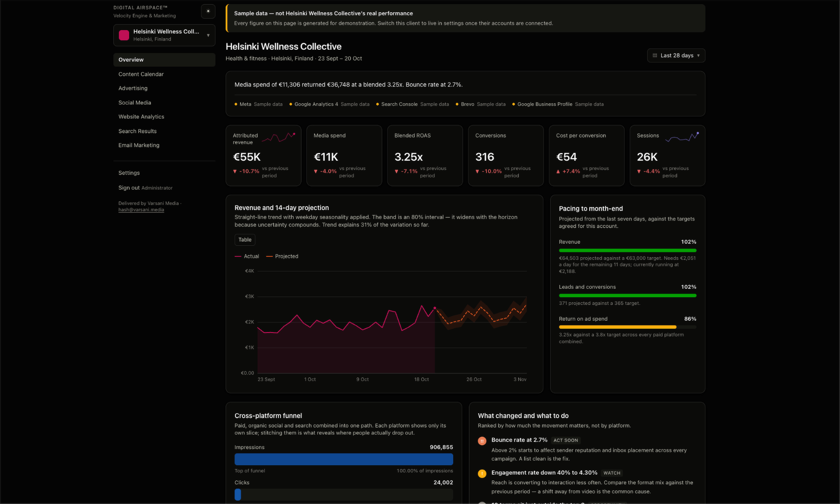Click the 26K sessions value
This screenshot has height=504, width=840.
[647, 157]
